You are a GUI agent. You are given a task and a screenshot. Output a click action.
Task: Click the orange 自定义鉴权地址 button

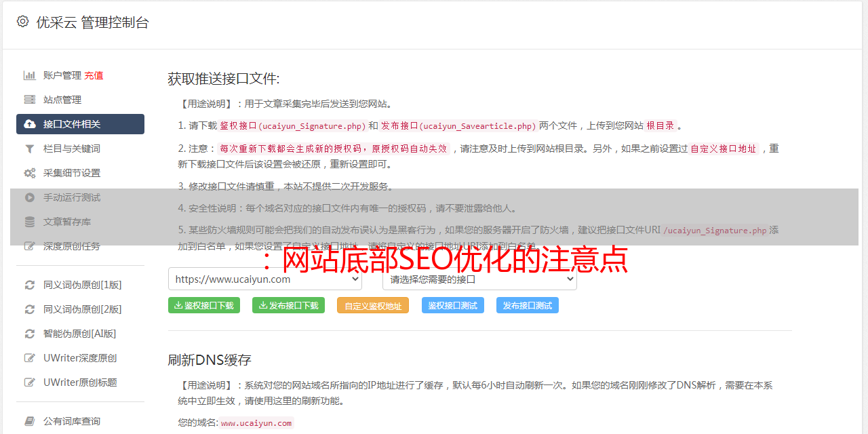click(x=373, y=305)
